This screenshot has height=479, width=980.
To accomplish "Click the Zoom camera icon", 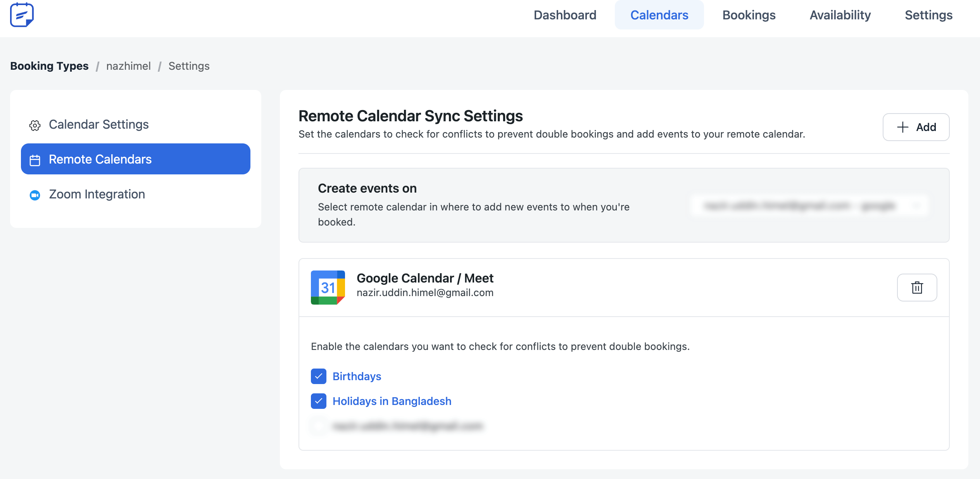I will tap(35, 195).
